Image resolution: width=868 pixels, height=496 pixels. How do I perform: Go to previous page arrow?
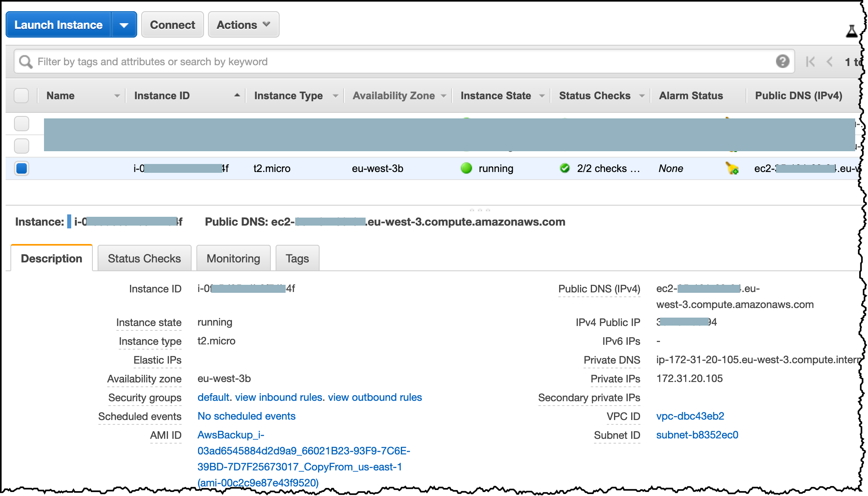[x=830, y=62]
